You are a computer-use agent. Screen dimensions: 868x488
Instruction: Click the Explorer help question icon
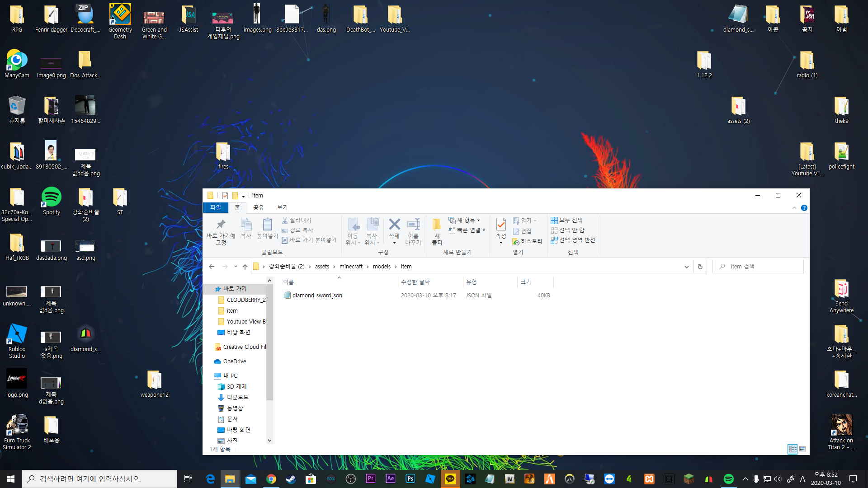804,208
